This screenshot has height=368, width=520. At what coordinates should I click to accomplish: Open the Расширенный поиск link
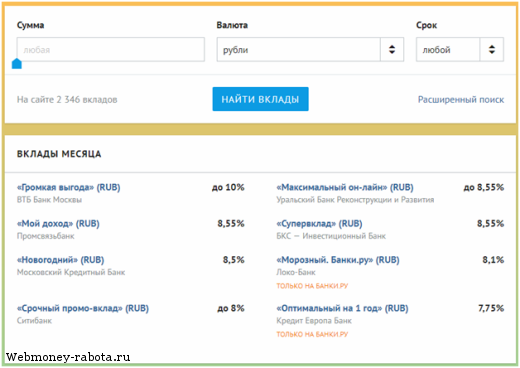(461, 99)
